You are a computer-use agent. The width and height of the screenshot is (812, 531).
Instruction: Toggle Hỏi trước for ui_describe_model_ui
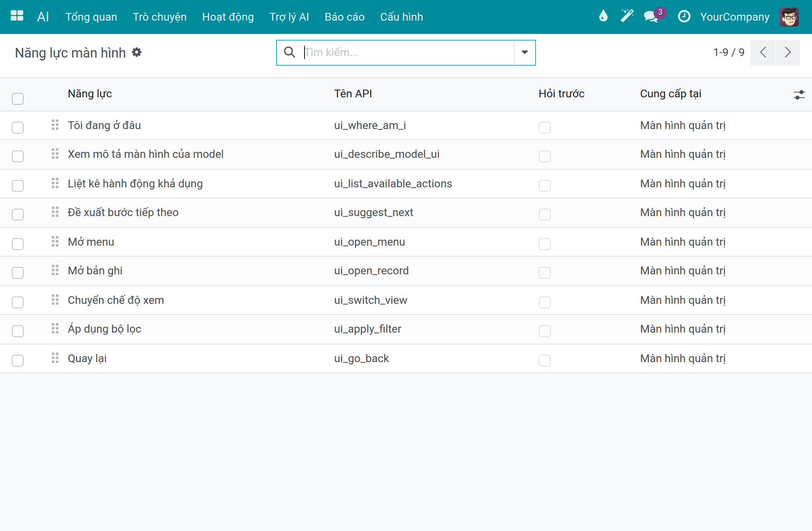[x=545, y=156]
